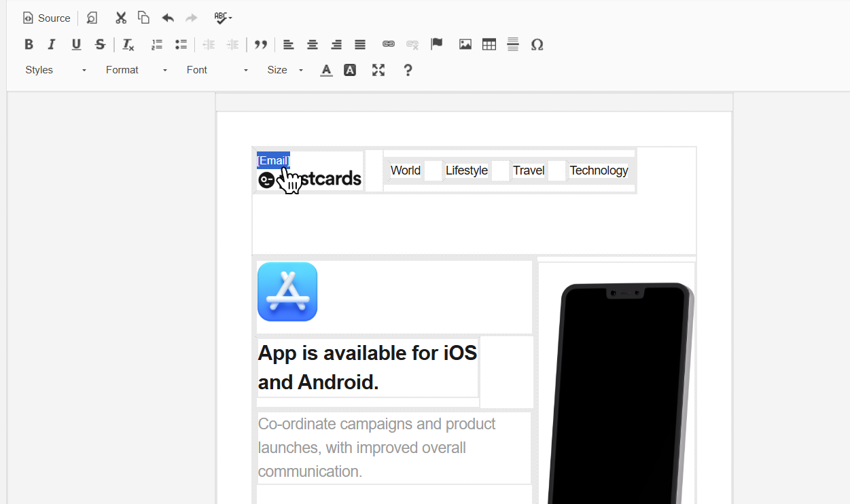Click the Postcards logo image

click(x=309, y=179)
